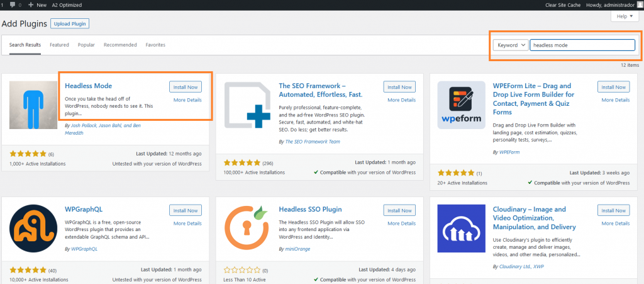Install the Cloudinary plugin

point(614,210)
